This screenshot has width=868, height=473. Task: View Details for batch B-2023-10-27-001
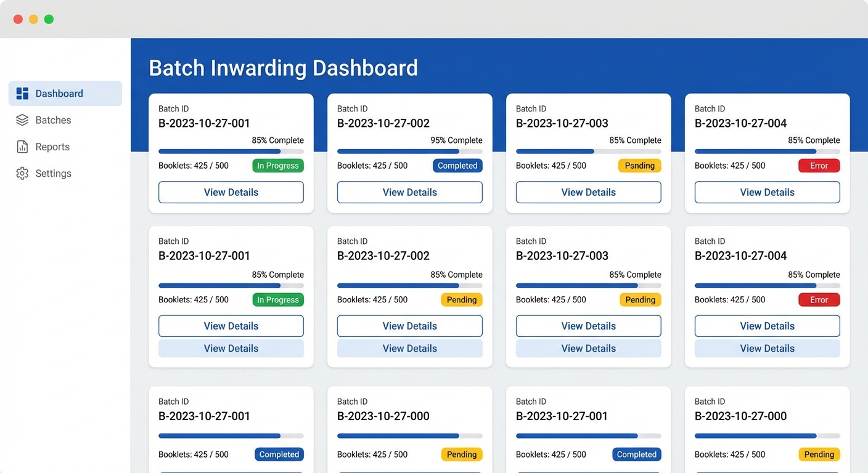[x=231, y=192]
